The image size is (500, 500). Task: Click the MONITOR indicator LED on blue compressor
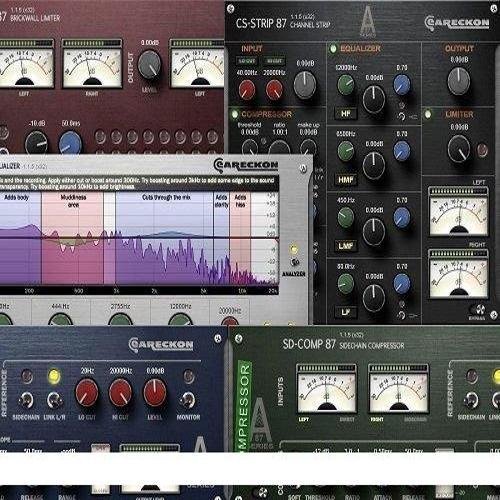click(189, 376)
